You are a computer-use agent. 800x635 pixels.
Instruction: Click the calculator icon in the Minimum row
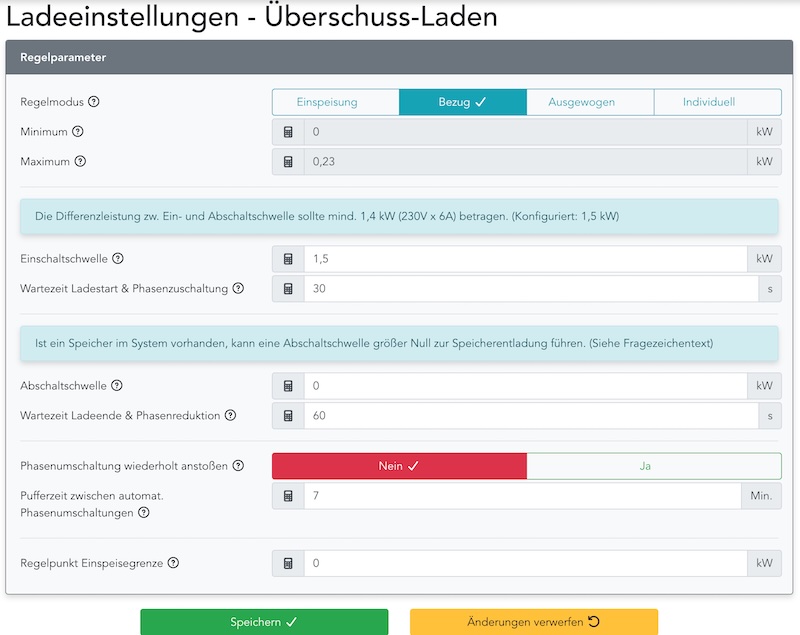tap(288, 132)
